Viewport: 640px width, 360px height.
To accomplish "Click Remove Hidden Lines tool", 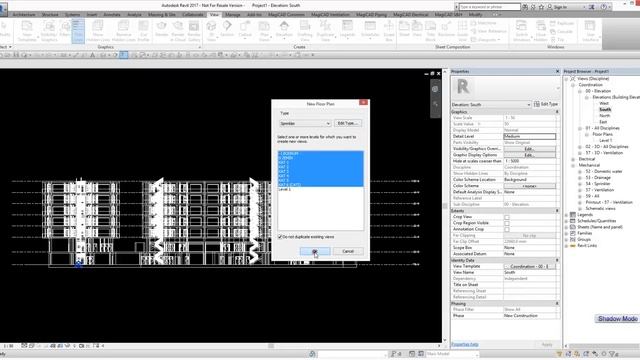I will coord(123,31).
